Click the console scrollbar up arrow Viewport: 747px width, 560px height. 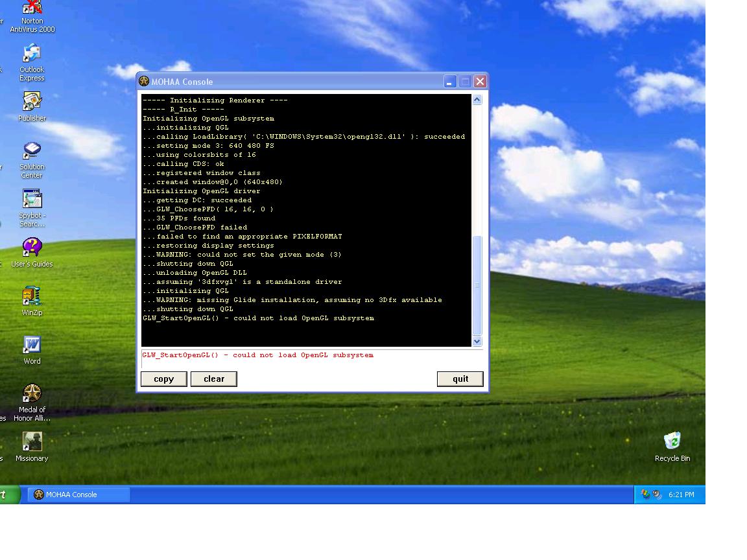pos(477,100)
